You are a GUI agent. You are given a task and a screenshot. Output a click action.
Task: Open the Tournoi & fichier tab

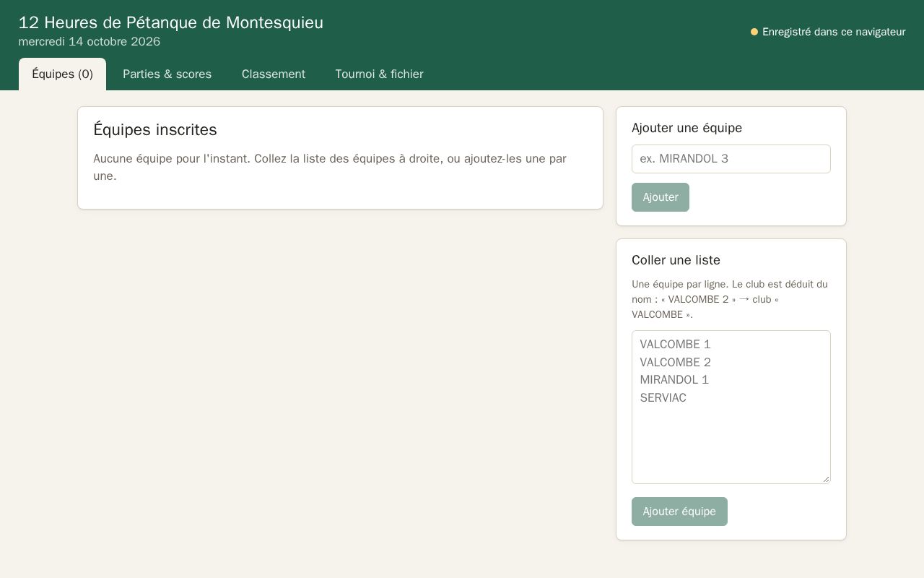pyautogui.click(x=379, y=74)
